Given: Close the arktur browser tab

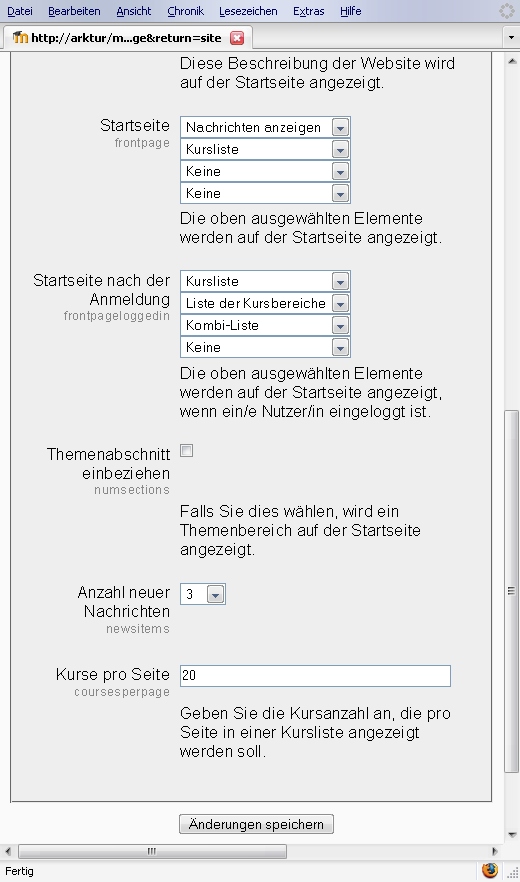Looking at the screenshot, I should [237, 38].
